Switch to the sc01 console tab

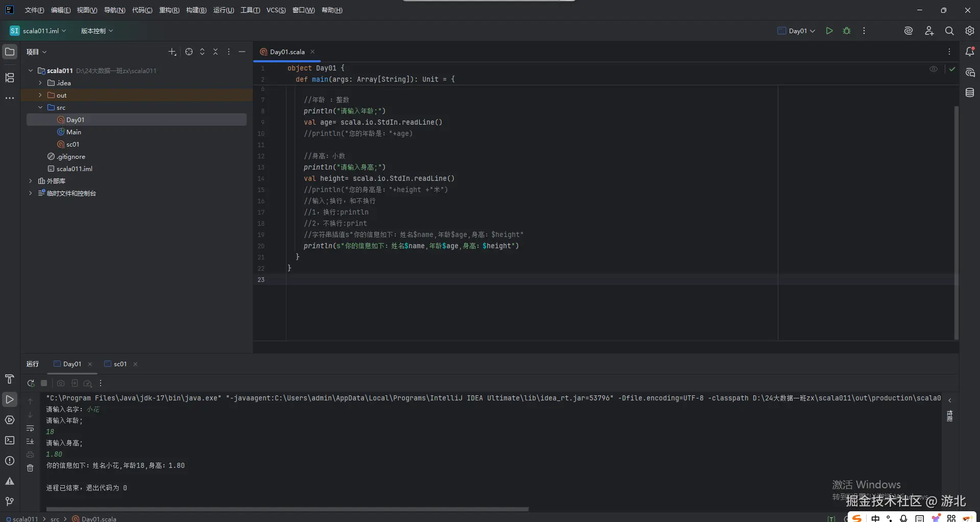[x=121, y=364]
